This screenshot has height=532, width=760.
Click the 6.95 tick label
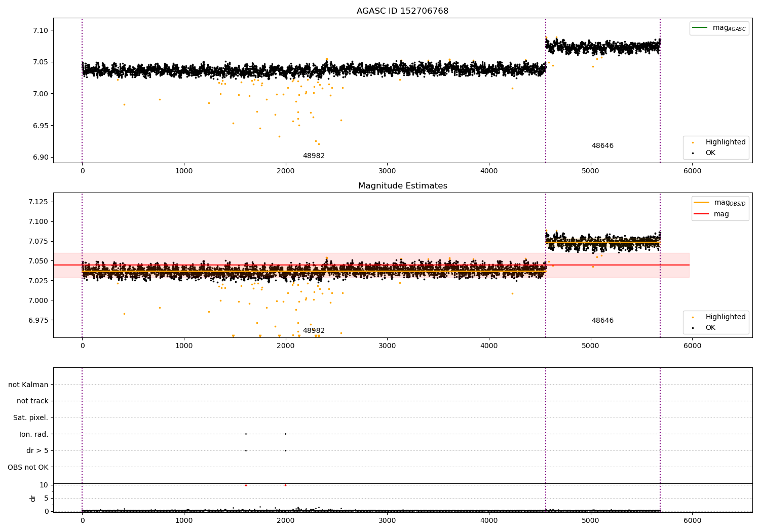click(40, 126)
